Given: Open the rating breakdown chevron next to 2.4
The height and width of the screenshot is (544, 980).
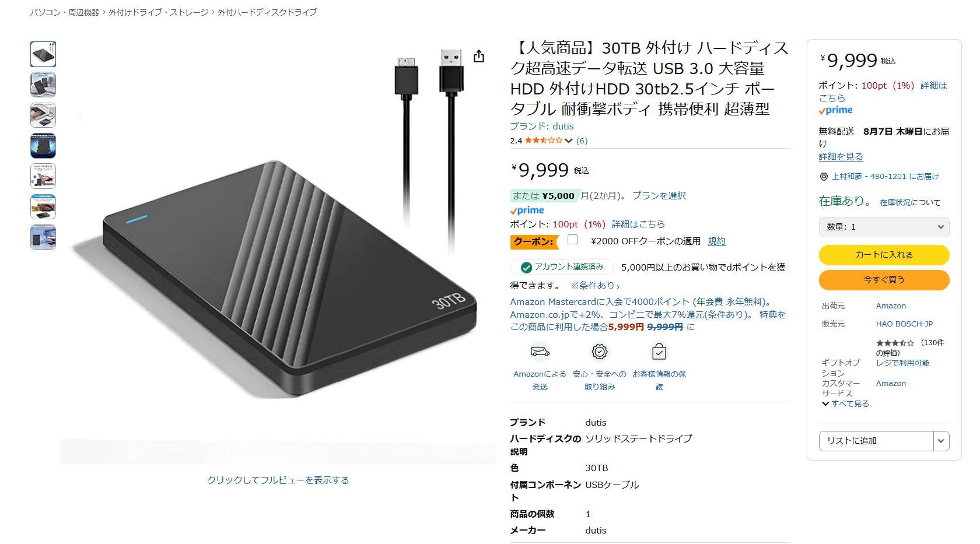Looking at the screenshot, I should tap(569, 141).
